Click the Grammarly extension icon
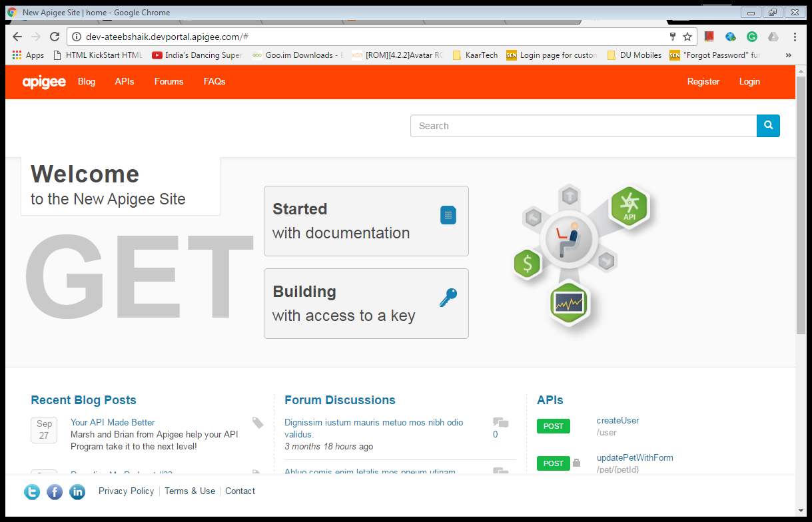The height and width of the screenshot is (522, 812). click(x=752, y=37)
